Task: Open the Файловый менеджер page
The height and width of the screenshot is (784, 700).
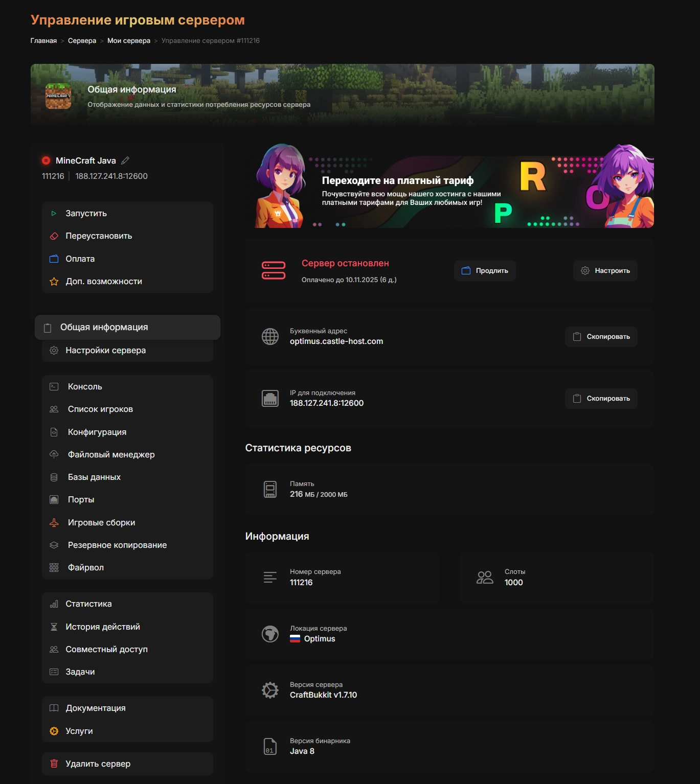Action: (111, 454)
